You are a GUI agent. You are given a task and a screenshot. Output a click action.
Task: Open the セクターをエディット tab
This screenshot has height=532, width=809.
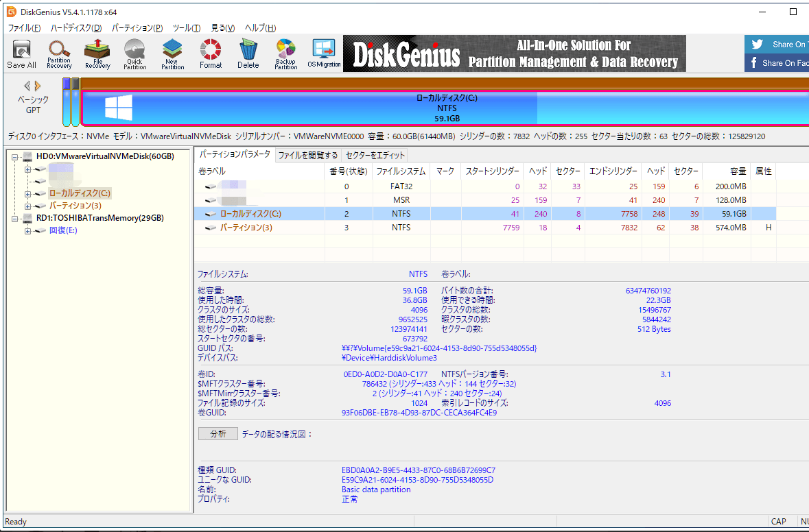(x=375, y=155)
